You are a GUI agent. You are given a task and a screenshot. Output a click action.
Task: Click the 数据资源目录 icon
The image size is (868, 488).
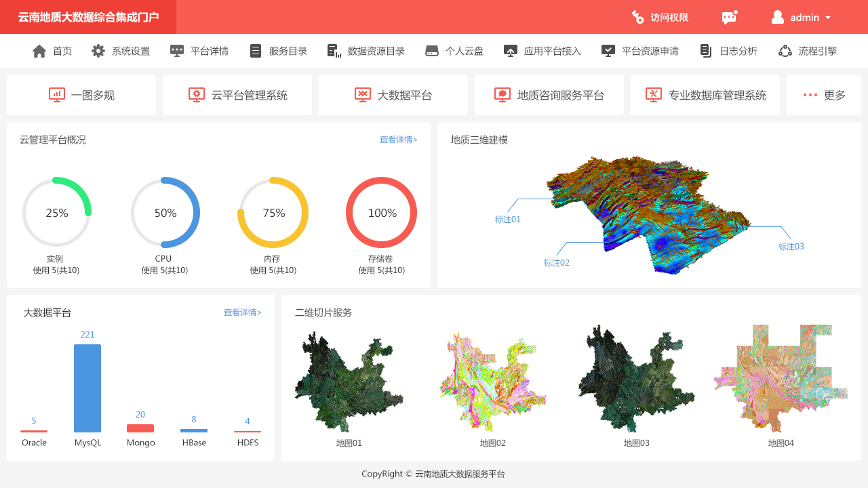[334, 51]
